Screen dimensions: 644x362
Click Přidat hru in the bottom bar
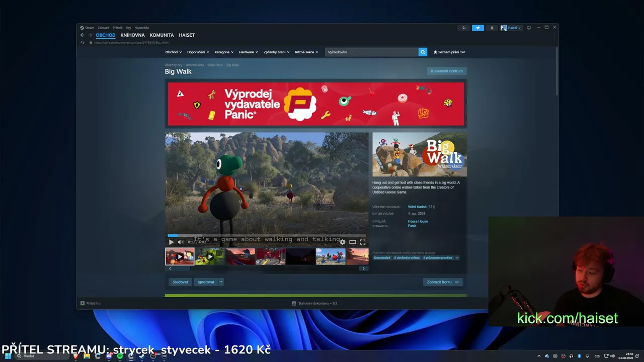tap(91, 303)
